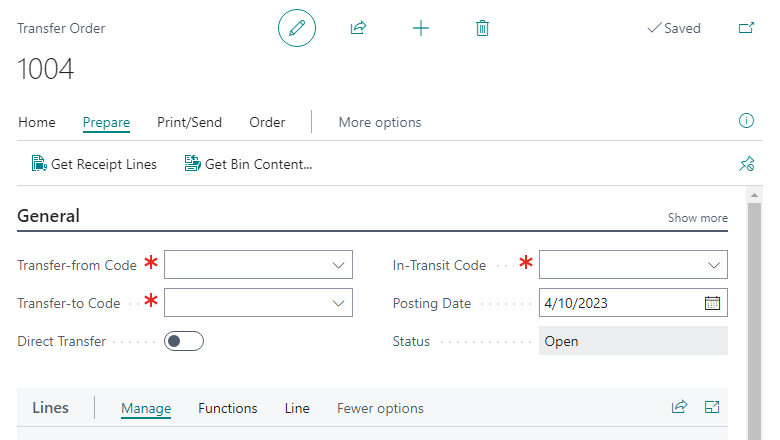This screenshot has width=780, height=440.
Task: Switch to the Home tab
Action: coord(37,122)
